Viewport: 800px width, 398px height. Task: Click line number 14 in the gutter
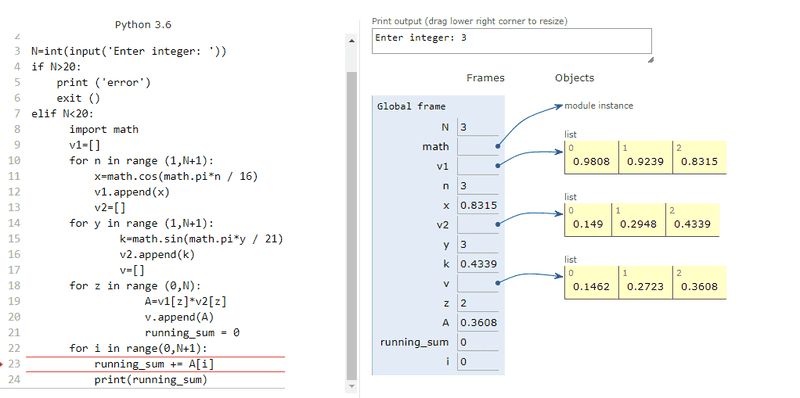(14, 223)
